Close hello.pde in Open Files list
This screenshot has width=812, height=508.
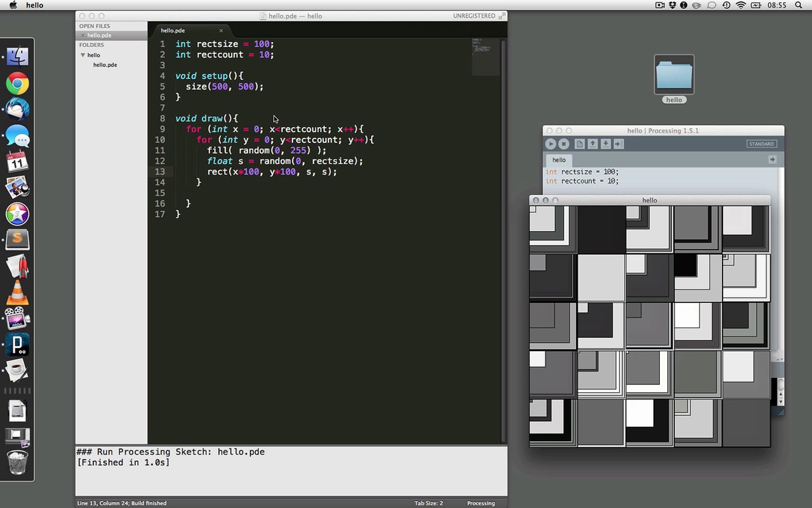tap(83, 35)
